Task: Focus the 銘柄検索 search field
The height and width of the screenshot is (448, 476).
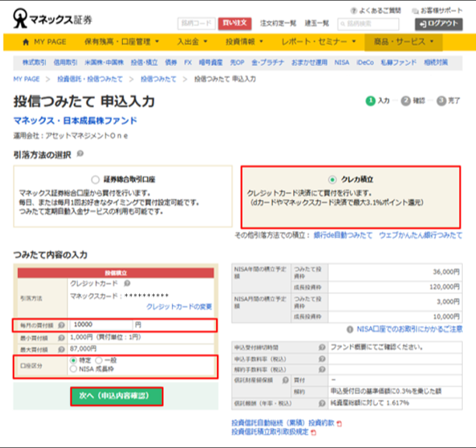Action: pyautogui.click(x=368, y=24)
